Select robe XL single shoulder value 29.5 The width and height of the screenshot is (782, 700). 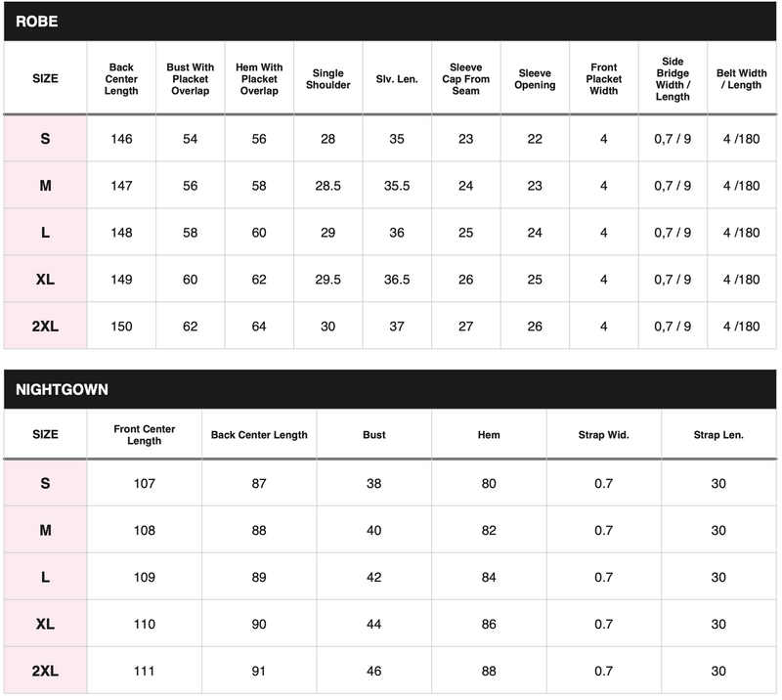tap(327, 280)
